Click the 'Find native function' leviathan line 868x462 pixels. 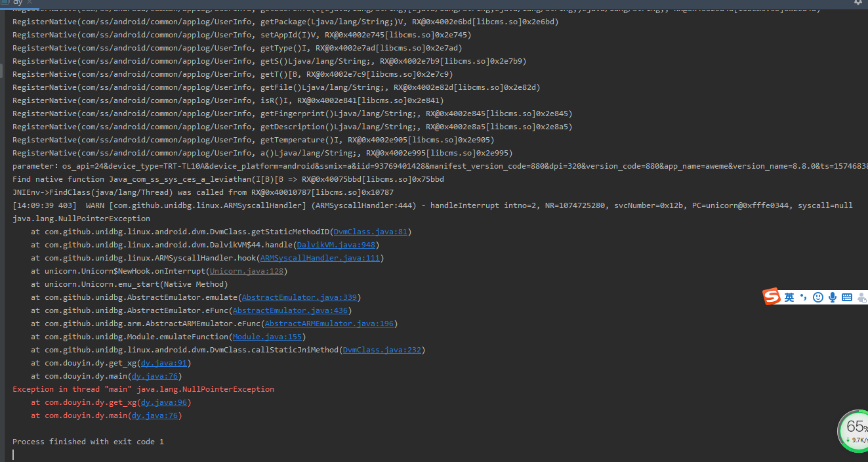[228, 179]
